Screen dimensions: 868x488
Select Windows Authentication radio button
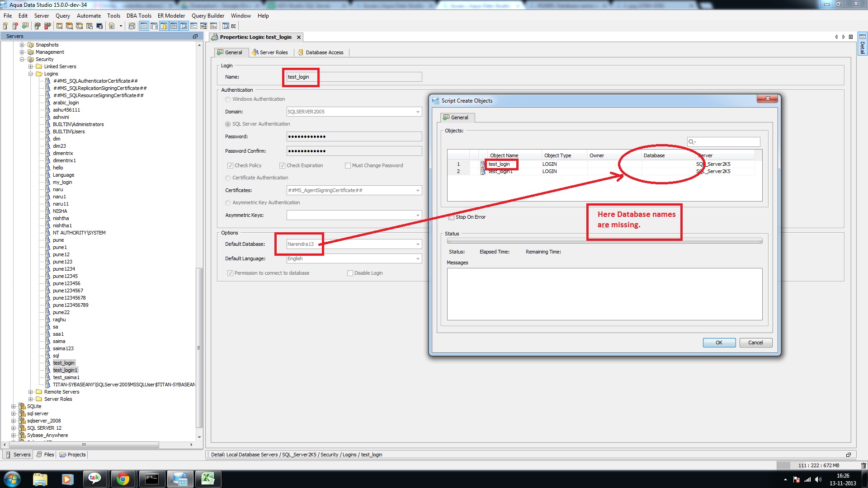[x=228, y=99]
